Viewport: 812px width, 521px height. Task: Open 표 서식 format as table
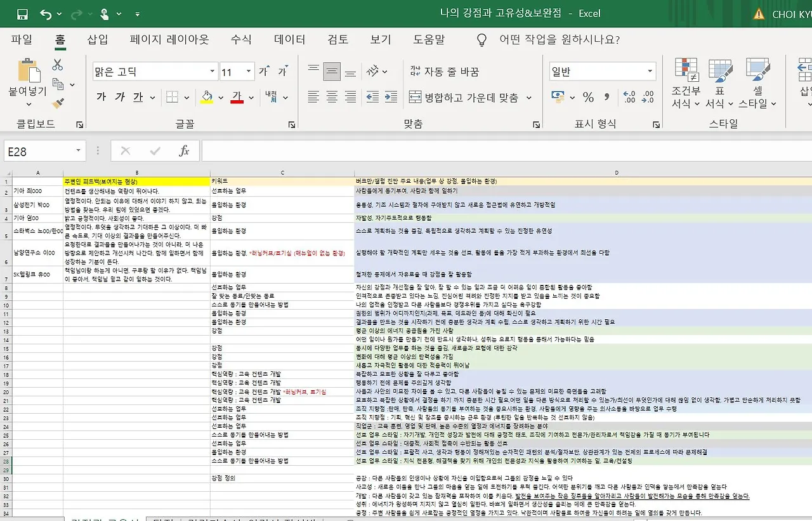[720, 83]
